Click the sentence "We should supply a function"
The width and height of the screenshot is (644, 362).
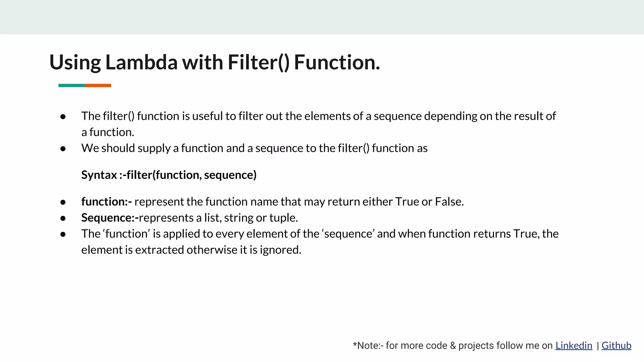pos(254,148)
